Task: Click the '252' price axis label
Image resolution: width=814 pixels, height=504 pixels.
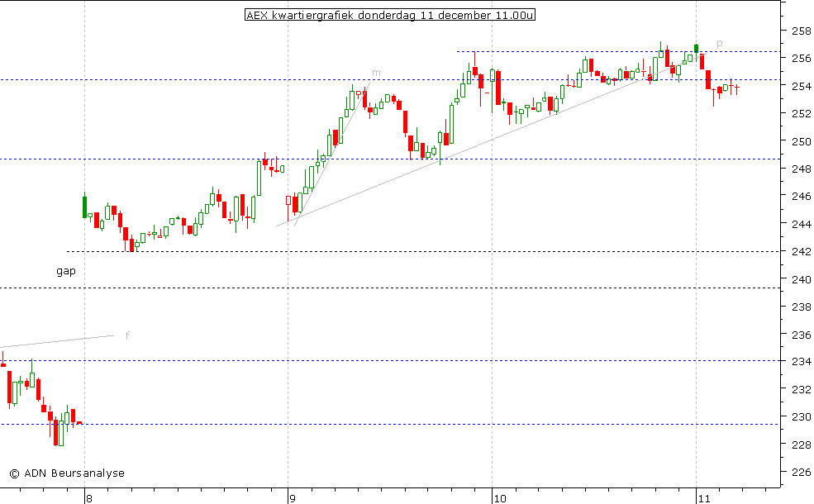Action: [802, 114]
